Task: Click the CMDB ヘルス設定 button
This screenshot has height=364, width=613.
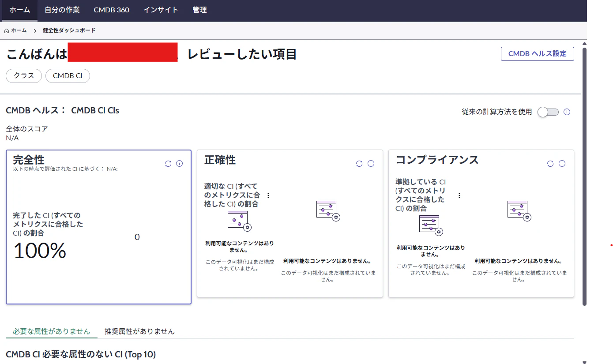Action: [x=538, y=54]
